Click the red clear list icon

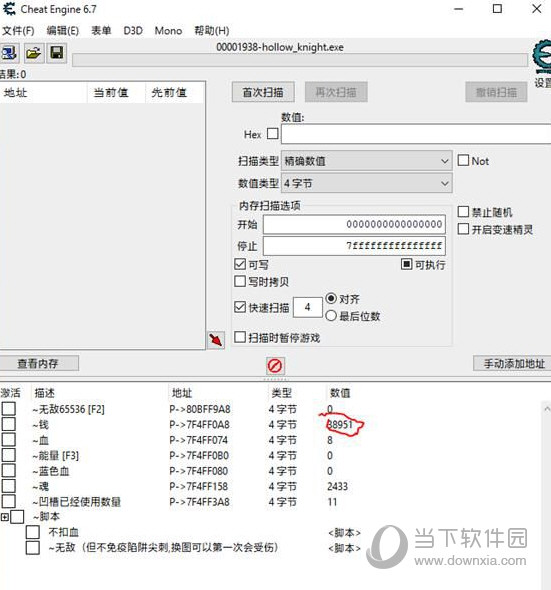click(275, 365)
